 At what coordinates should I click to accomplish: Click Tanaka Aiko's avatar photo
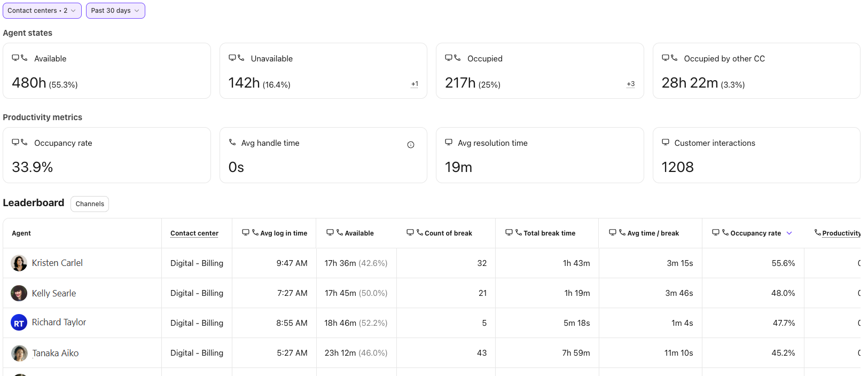pyautogui.click(x=19, y=353)
